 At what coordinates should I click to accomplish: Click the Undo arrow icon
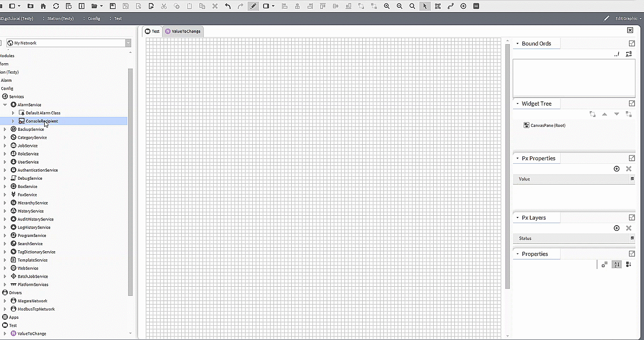click(x=228, y=6)
